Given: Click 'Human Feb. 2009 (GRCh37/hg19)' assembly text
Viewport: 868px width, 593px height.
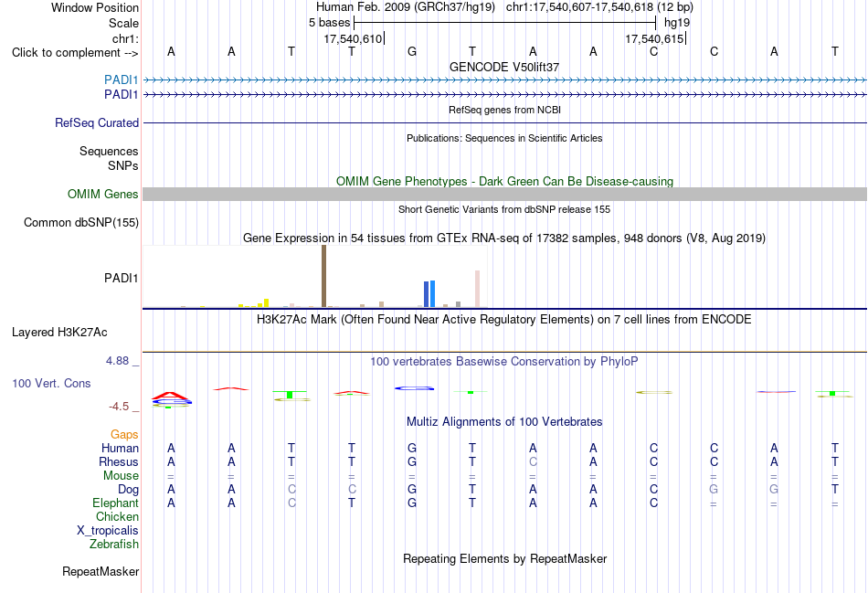Looking at the screenshot, I should [x=408, y=7].
